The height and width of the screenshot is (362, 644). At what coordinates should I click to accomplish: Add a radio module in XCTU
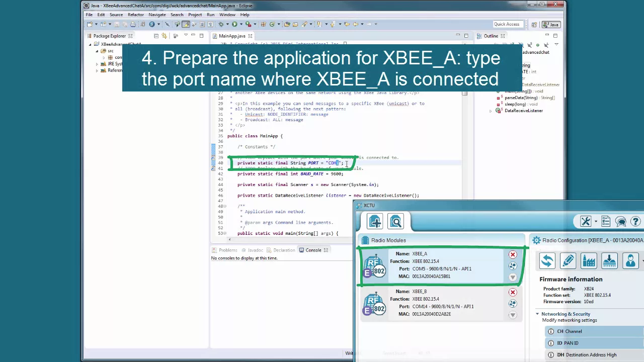(x=375, y=221)
